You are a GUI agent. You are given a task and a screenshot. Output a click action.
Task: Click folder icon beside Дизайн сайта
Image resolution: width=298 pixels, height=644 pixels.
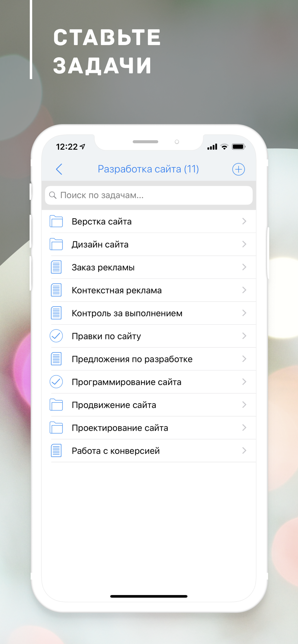tap(56, 244)
